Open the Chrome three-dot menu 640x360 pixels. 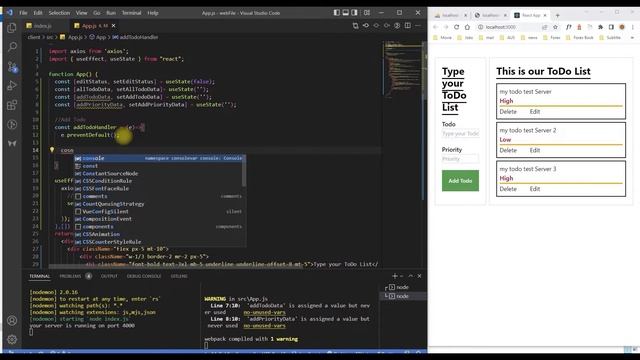tap(632, 27)
